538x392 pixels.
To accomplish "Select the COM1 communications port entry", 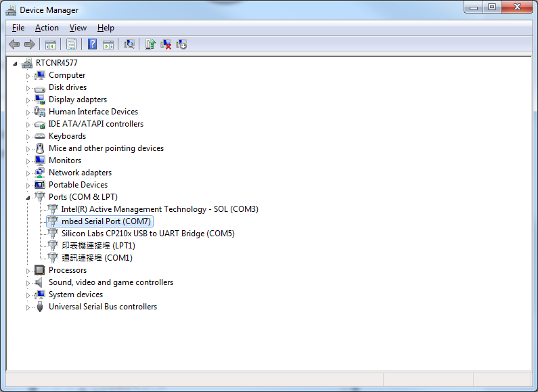I will pyautogui.click(x=97, y=258).
